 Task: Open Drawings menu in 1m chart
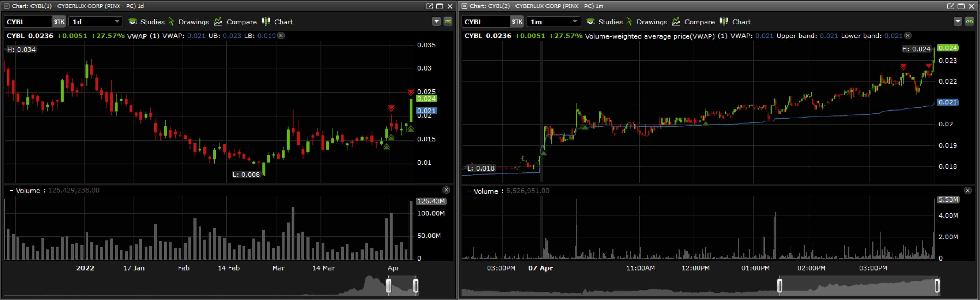[651, 22]
